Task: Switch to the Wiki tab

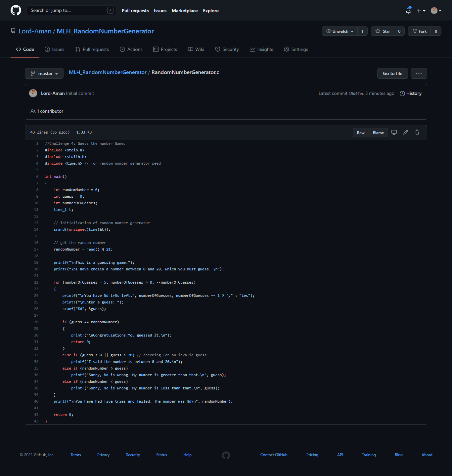Action: (x=196, y=49)
